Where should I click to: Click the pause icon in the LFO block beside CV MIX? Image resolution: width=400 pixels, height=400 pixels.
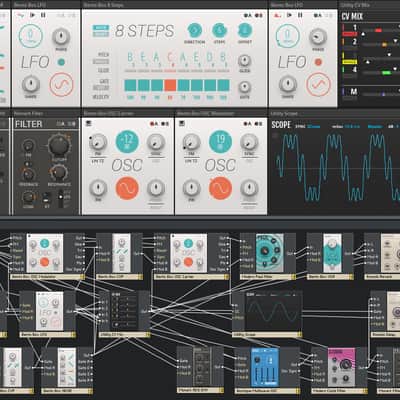click(x=300, y=15)
